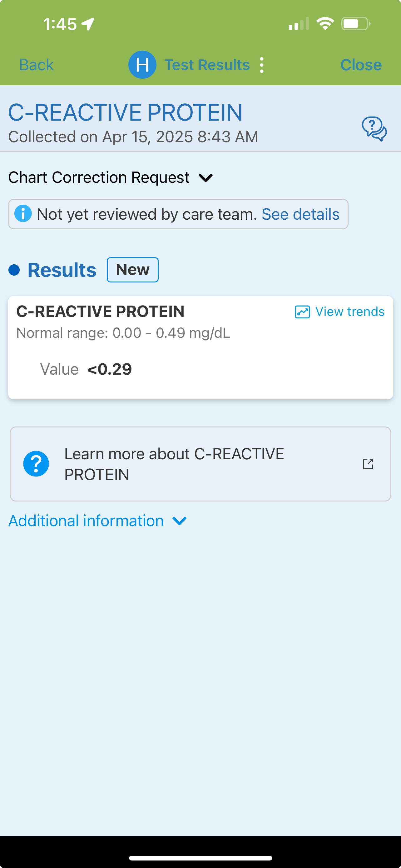This screenshot has height=868, width=401.
Task: Open Learn more about C-REACTIVE PROTEIN
Action: [174, 464]
